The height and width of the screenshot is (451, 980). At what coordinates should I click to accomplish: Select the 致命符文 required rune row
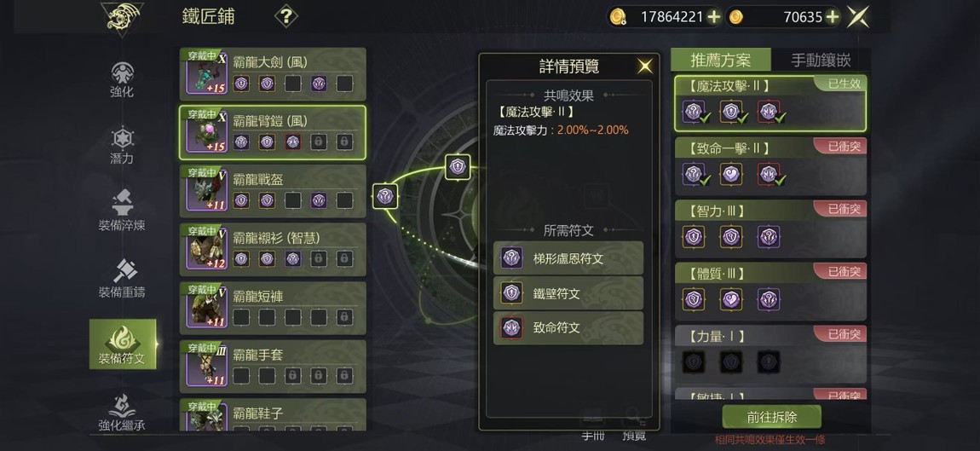[x=568, y=327]
